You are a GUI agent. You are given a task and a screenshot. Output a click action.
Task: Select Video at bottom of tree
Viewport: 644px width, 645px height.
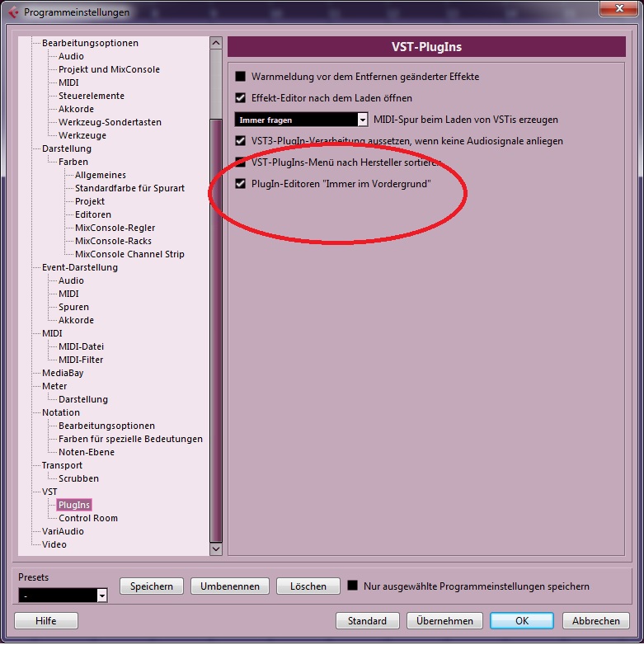[54, 544]
